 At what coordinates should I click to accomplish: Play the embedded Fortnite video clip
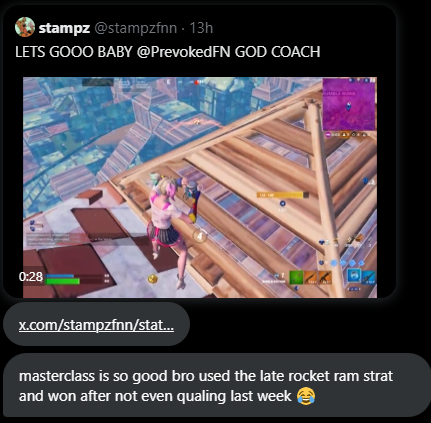click(x=200, y=187)
